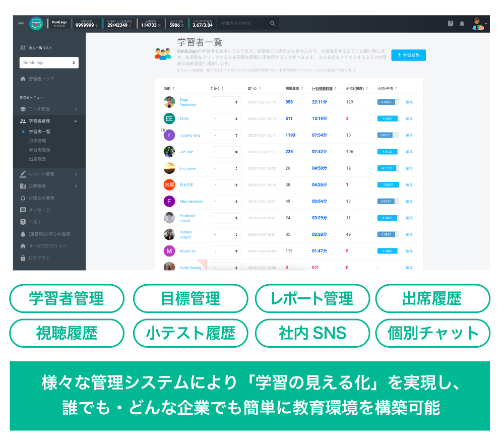Click 編集 link in Perplexed mortal row
Viewport: 504px width, 448px height.
[409, 218]
